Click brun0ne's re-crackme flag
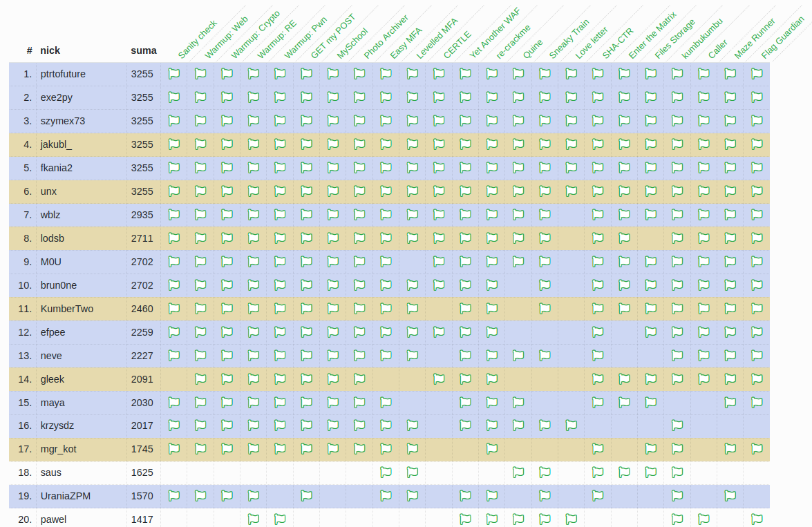This screenshot has width=812, height=527. click(x=492, y=285)
